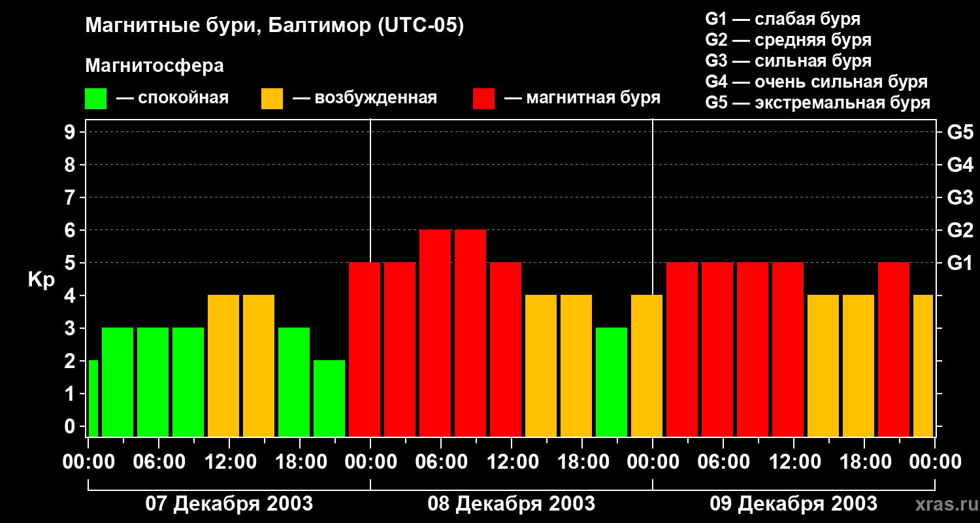Select the G2 label on right axis

(960, 230)
